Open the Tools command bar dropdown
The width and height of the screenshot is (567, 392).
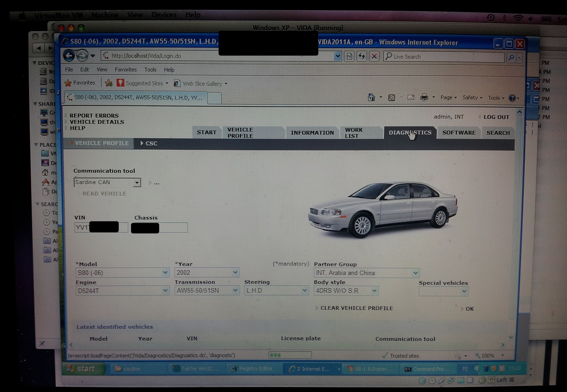(x=496, y=98)
